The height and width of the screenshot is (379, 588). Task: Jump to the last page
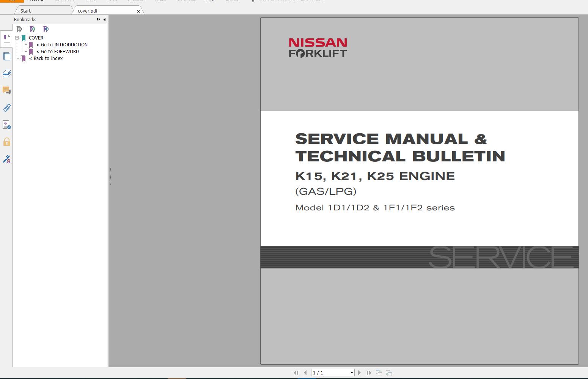(369, 373)
